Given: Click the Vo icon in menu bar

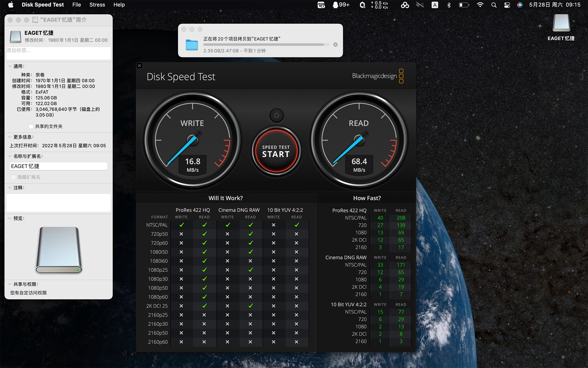Looking at the screenshot, I should (x=321, y=5).
